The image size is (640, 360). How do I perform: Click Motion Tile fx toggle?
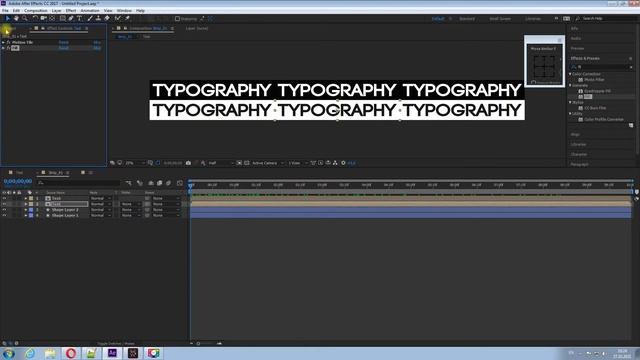(x=8, y=42)
